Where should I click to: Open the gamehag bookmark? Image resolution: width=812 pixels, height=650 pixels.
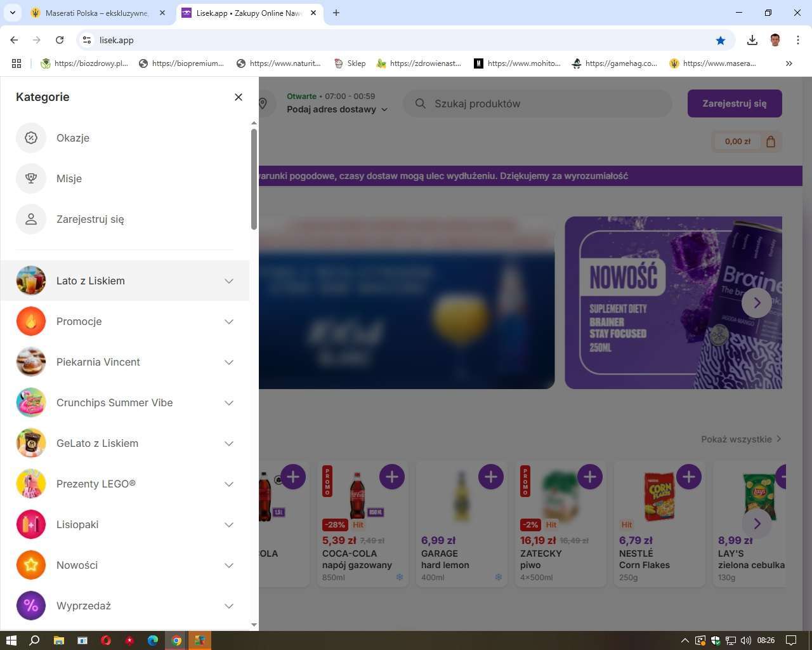(615, 63)
